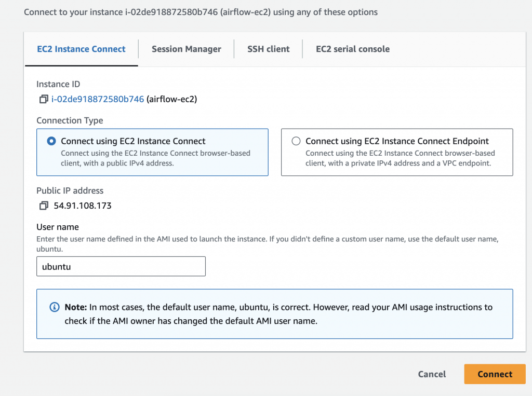The height and width of the screenshot is (396, 532).
Task: Open the Session Manager tab
Action: click(186, 49)
